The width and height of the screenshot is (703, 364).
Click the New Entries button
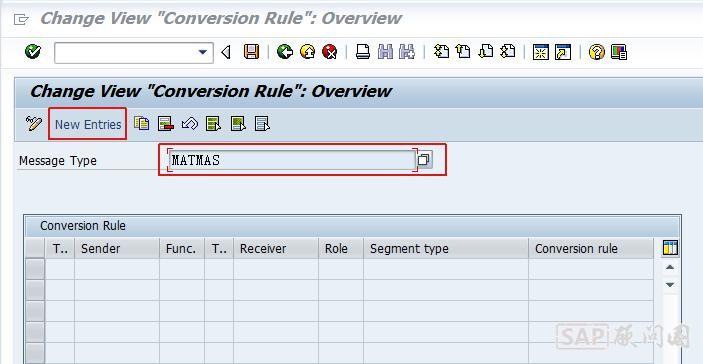(88, 124)
